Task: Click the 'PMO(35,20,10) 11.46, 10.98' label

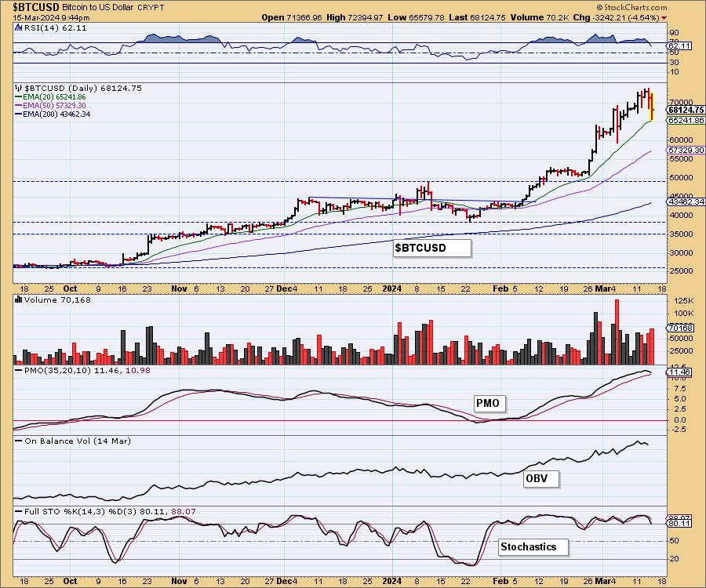Action: [87, 370]
